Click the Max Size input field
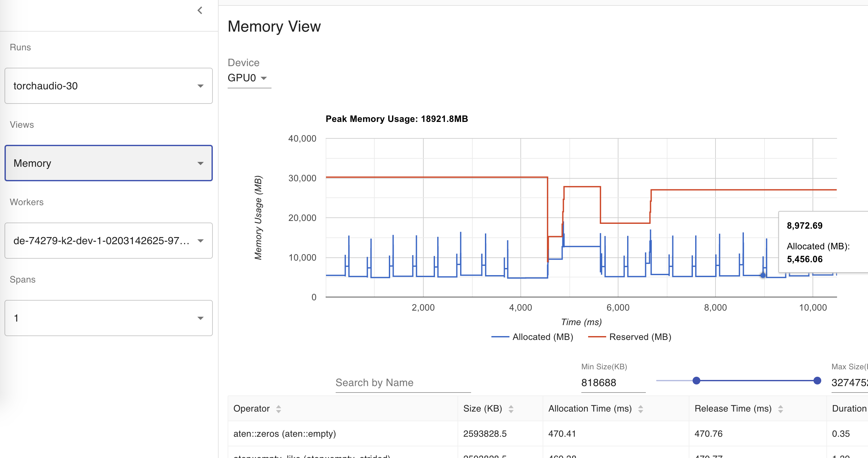The width and height of the screenshot is (868, 458). tap(848, 383)
